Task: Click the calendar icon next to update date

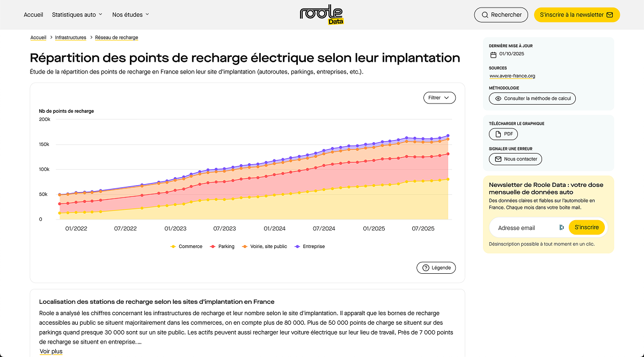Action: [x=493, y=54]
